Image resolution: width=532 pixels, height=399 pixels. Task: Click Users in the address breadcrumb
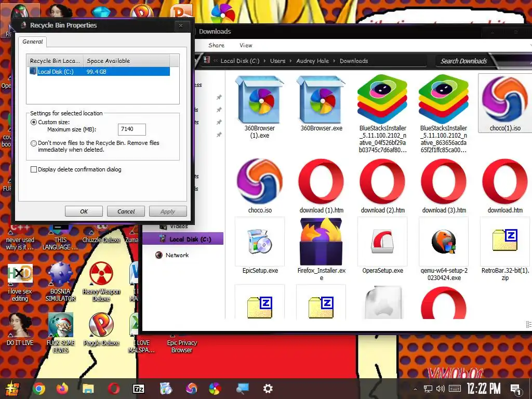point(277,61)
